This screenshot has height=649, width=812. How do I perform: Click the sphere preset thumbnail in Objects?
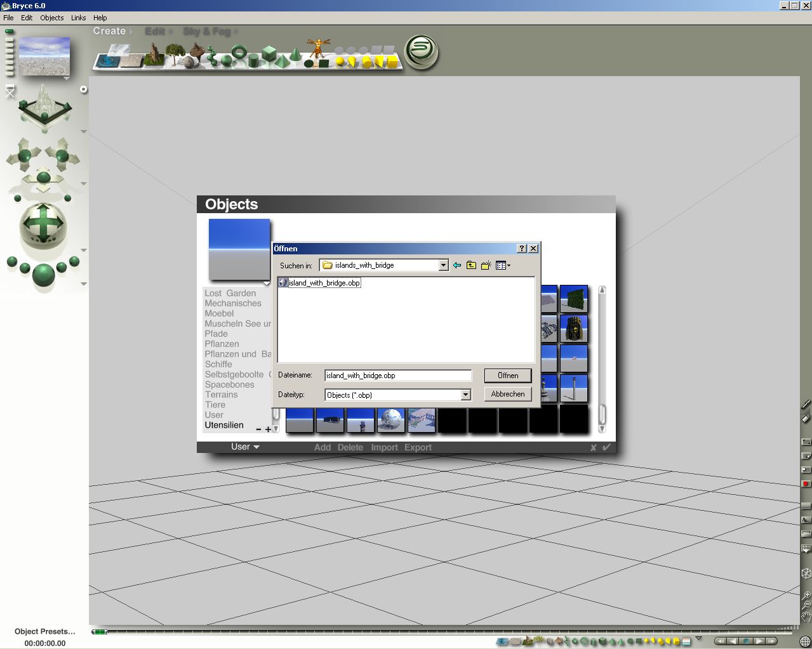coord(391,420)
